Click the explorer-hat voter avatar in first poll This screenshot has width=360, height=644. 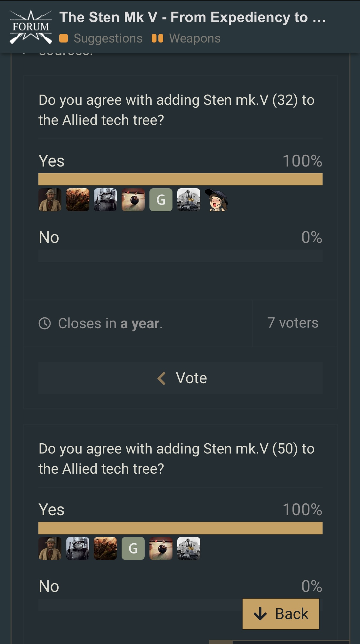point(50,200)
